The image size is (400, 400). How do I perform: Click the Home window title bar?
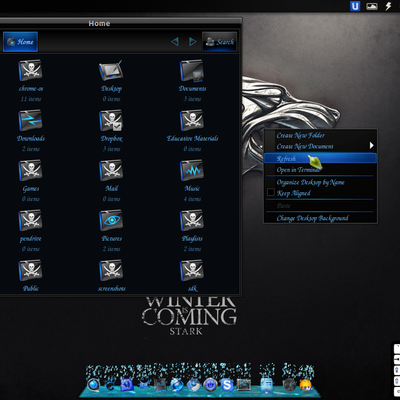tap(120, 23)
